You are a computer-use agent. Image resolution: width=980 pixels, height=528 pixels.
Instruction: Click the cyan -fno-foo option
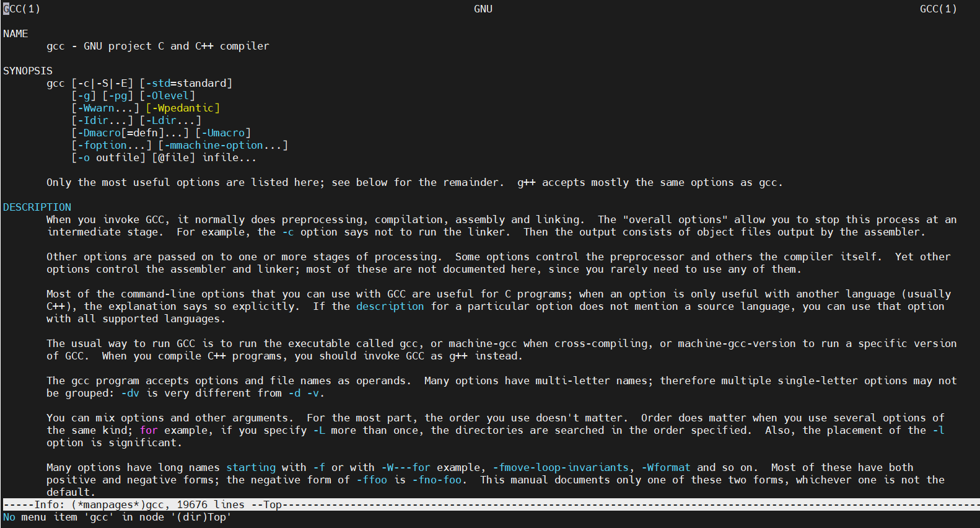[437, 480]
